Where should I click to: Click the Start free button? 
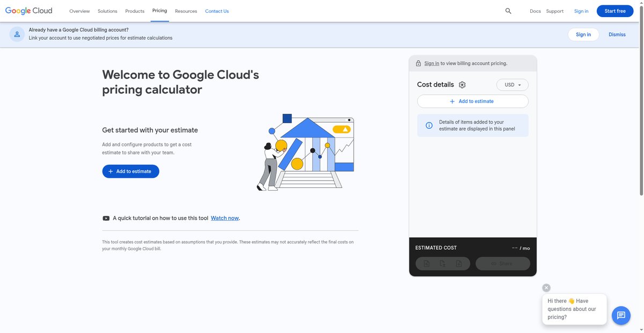coord(615,11)
